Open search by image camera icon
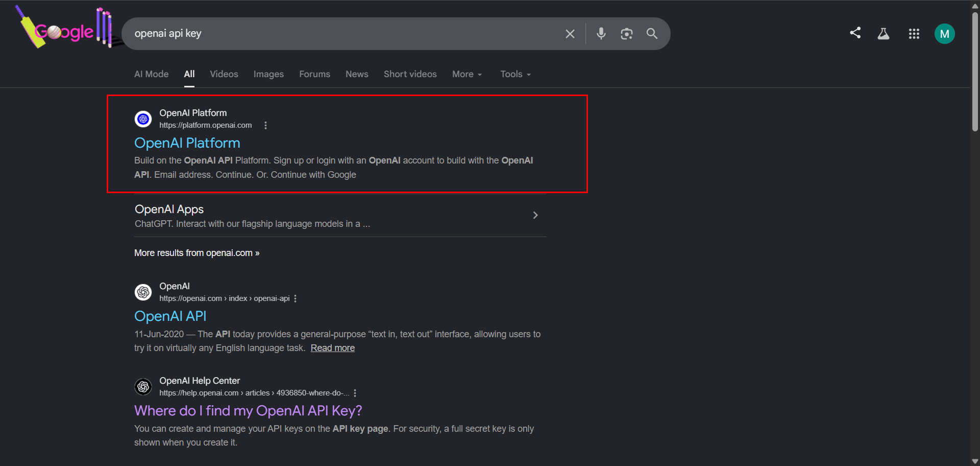This screenshot has height=466, width=980. click(627, 34)
